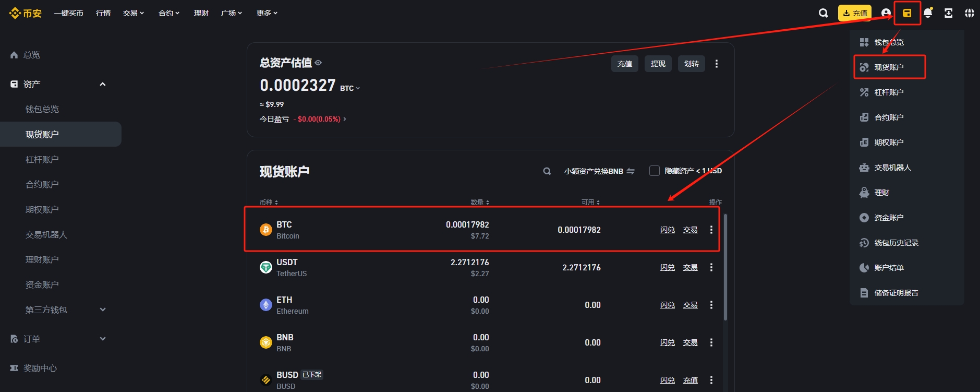
Task: Click the 交易机器人 robot icon in dropdown
Action: click(864, 168)
